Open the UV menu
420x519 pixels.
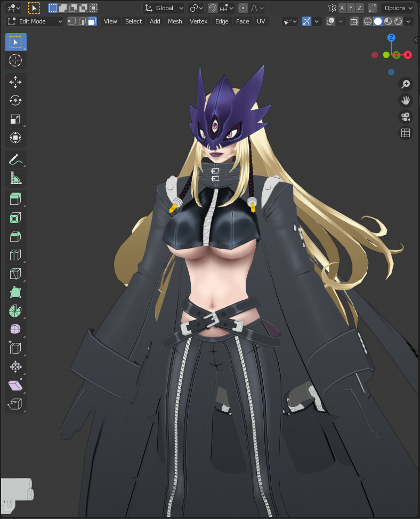(261, 21)
